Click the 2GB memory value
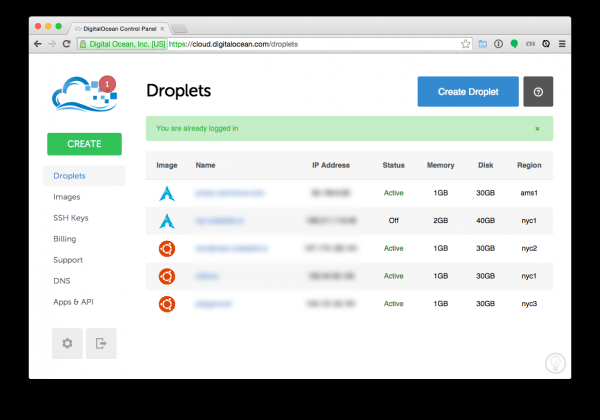Viewport: 600px width, 420px height. [440, 221]
